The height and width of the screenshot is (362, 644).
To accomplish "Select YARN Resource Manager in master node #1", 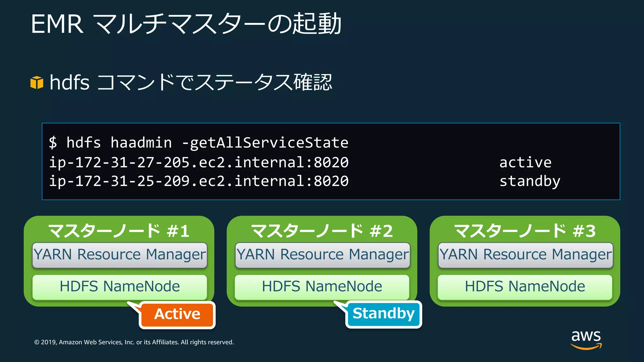I will (119, 255).
